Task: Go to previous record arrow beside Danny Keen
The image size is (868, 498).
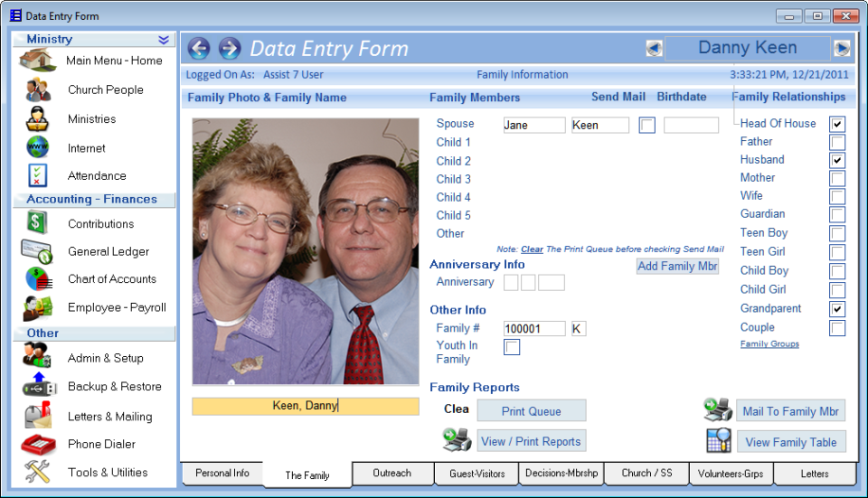Action: click(654, 49)
